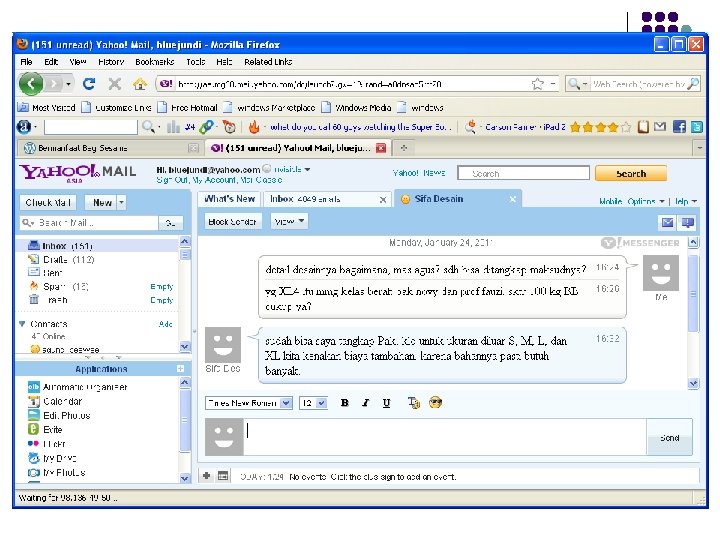Close the Yahoo Mail browser tab

coord(381,148)
